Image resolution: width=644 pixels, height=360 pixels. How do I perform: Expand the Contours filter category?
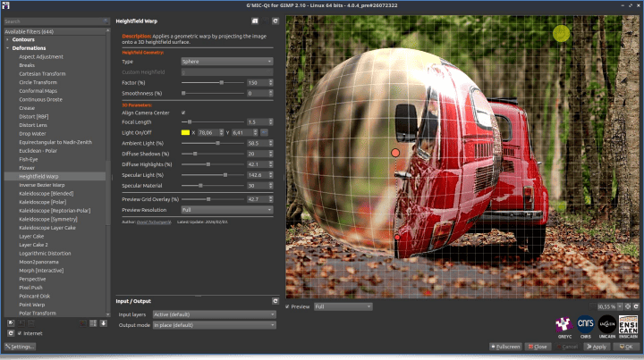(8, 40)
